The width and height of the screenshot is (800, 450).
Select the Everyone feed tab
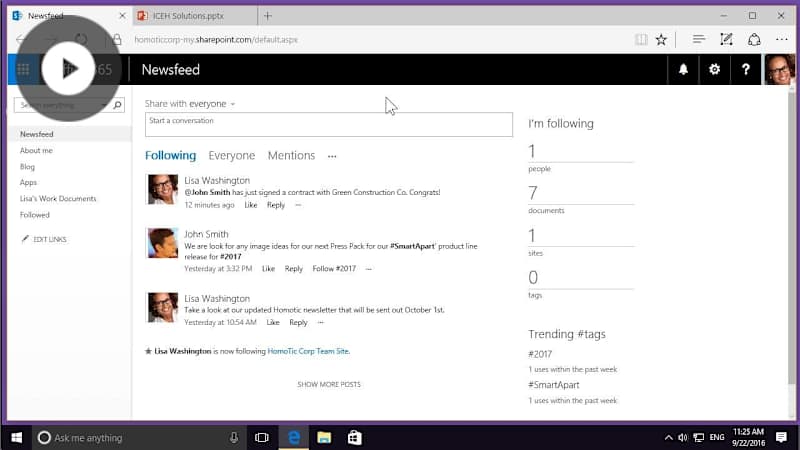(232, 155)
